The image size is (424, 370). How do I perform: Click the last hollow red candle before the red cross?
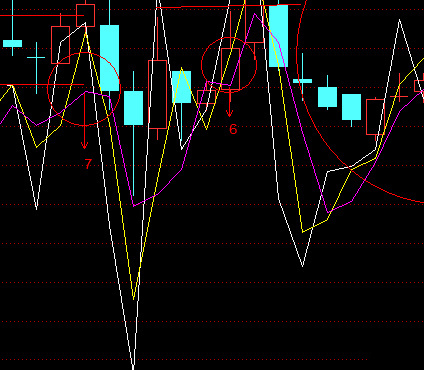(x=375, y=117)
